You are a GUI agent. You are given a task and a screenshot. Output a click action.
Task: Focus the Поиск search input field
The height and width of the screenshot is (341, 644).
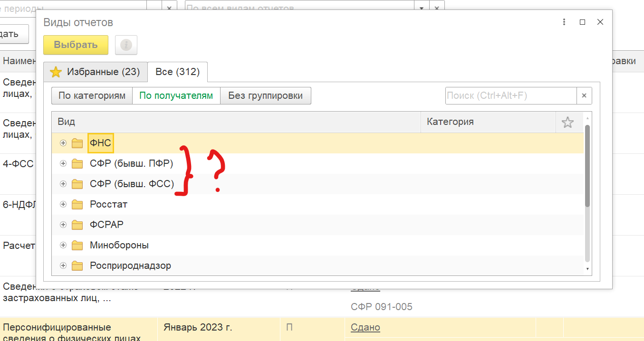(x=510, y=95)
